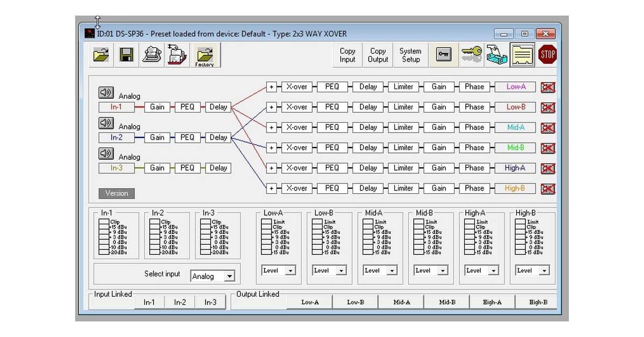Click the gray key lock button
This screenshot has width=644, height=337.
(x=444, y=55)
